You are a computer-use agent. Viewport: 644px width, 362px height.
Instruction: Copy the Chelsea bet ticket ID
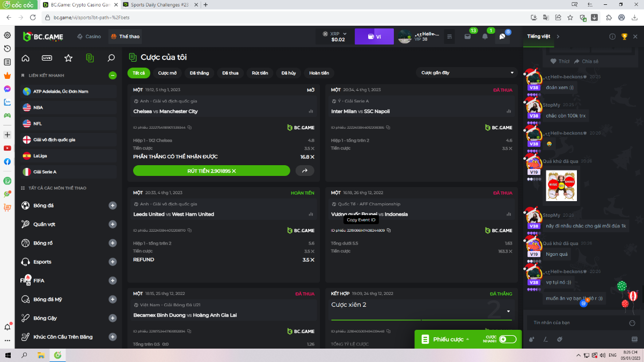coord(190,128)
